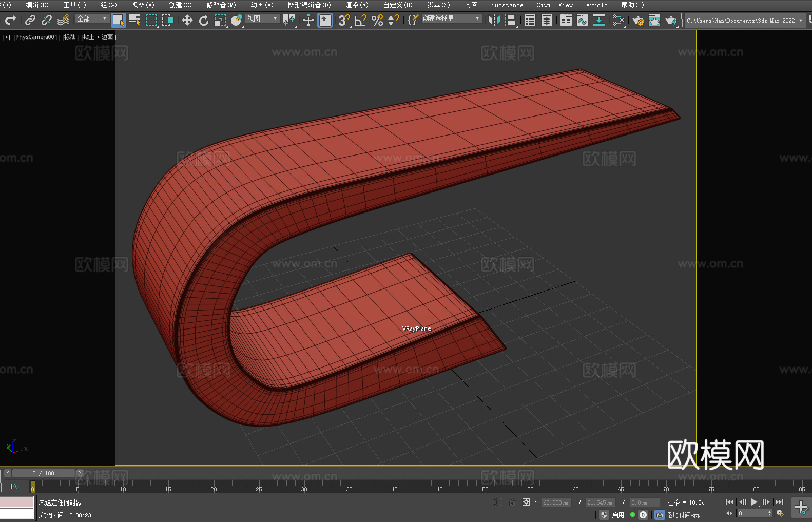
Task: Show the Ribbon toggle icon
Action: pos(566,20)
